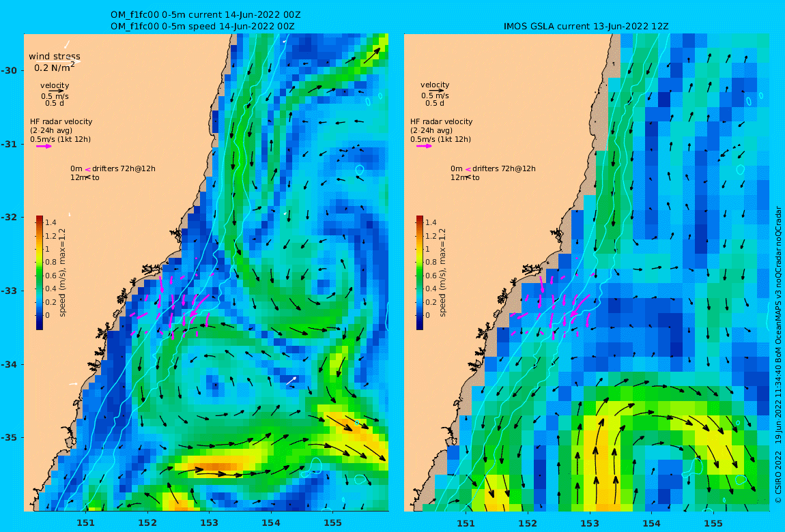785x532 pixels.
Task: Select the speed colorbar in the OM_f1fc00 panel
Action: pos(40,273)
